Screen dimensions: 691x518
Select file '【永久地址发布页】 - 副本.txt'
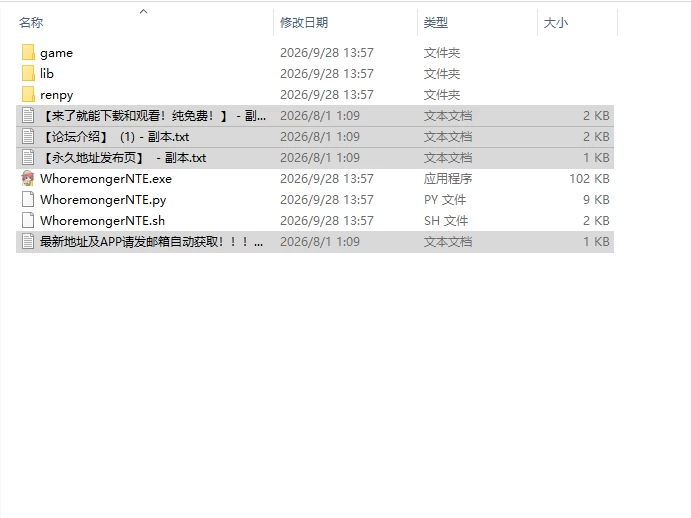click(x=123, y=157)
